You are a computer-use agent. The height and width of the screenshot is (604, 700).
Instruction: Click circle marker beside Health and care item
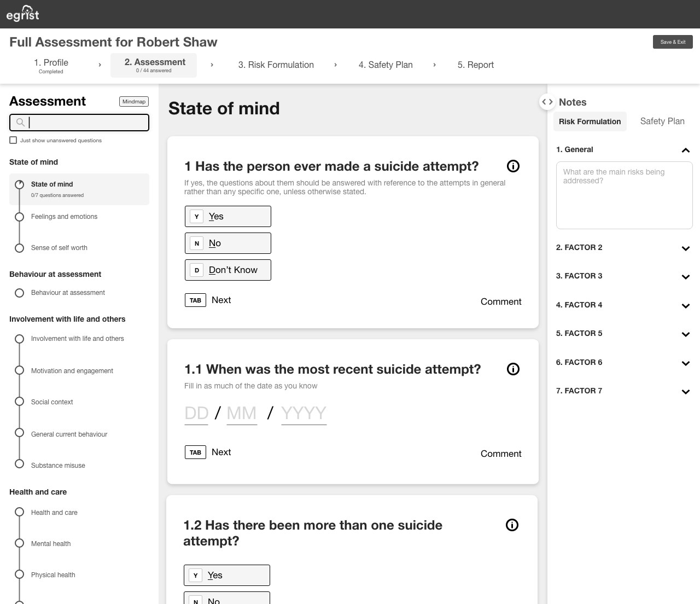[x=19, y=512]
